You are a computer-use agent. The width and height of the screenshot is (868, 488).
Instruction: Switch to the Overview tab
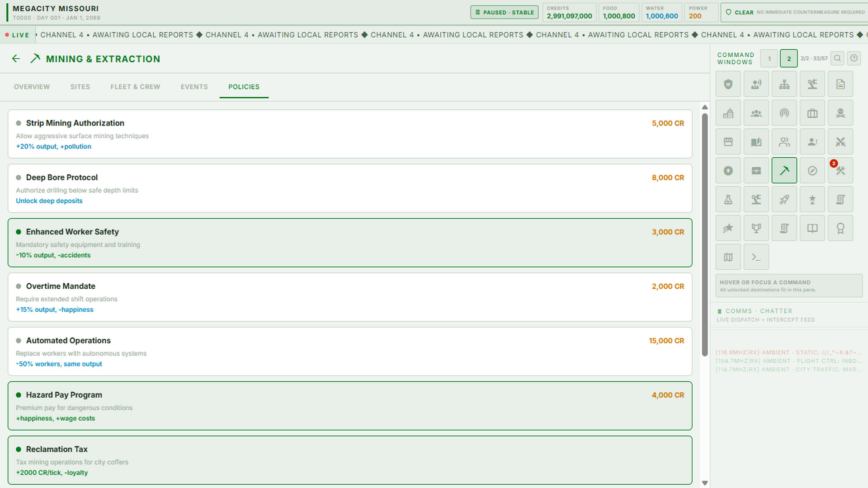click(x=32, y=87)
